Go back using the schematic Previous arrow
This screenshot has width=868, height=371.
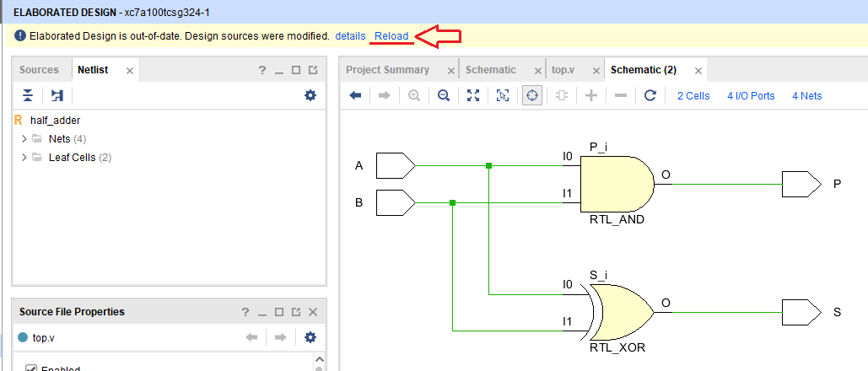(x=355, y=96)
